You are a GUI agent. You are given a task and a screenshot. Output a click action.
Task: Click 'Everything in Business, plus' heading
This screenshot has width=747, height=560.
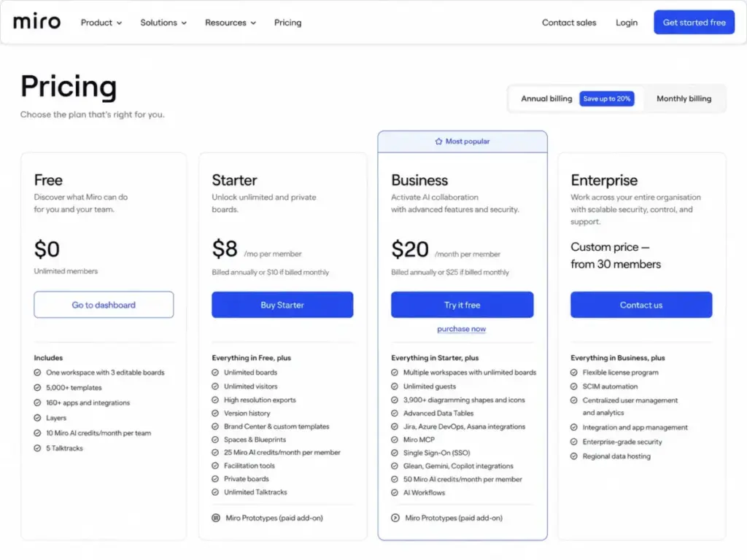[x=617, y=358]
